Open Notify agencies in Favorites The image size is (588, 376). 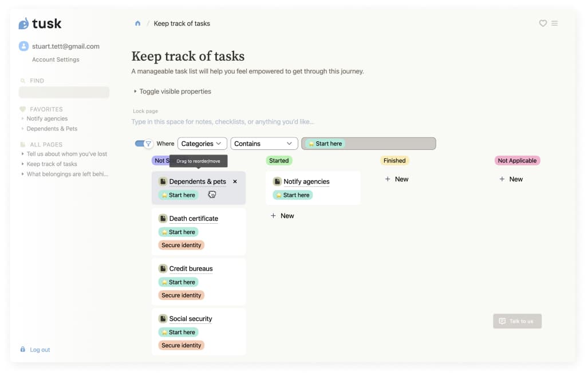[47, 119]
